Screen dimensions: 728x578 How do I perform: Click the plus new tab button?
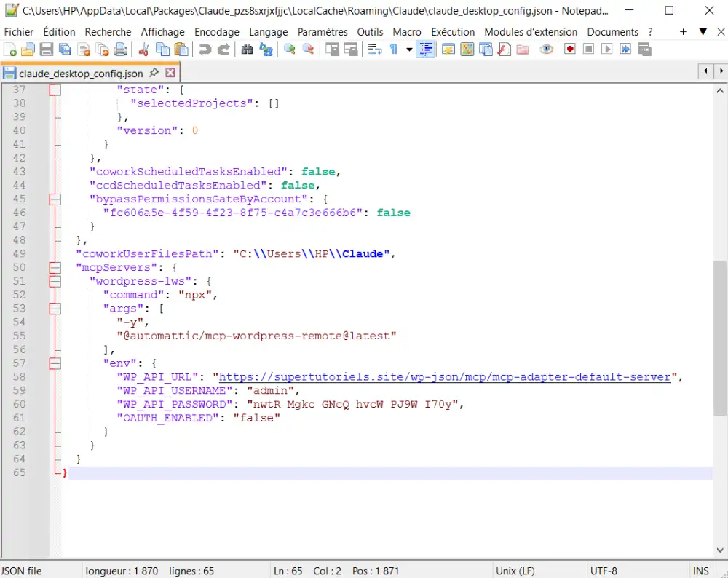[683, 31]
